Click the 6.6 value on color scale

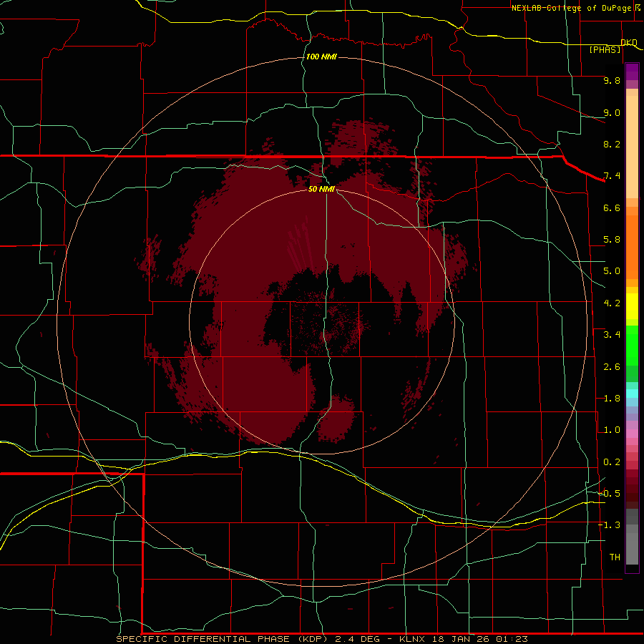[612, 208]
